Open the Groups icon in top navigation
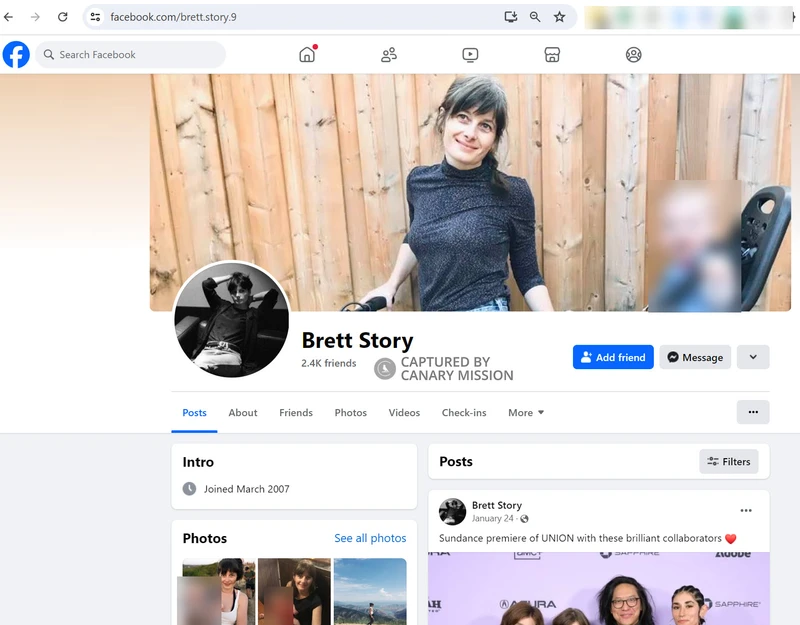The height and width of the screenshot is (625, 800). [x=634, y=55]
